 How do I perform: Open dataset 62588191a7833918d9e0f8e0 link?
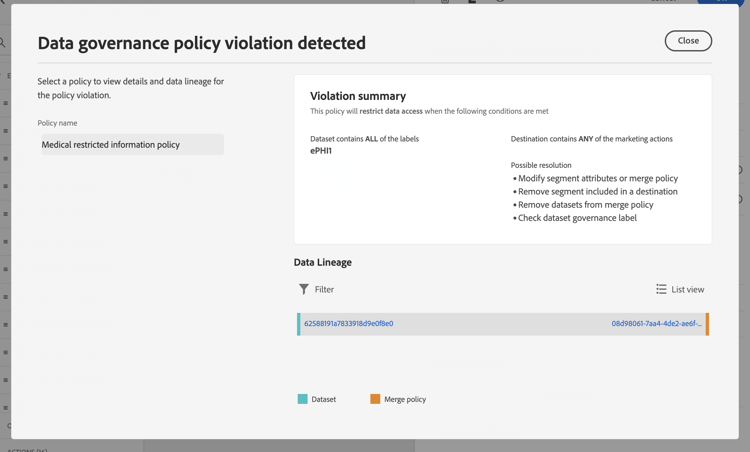click(x=349, y=324)
